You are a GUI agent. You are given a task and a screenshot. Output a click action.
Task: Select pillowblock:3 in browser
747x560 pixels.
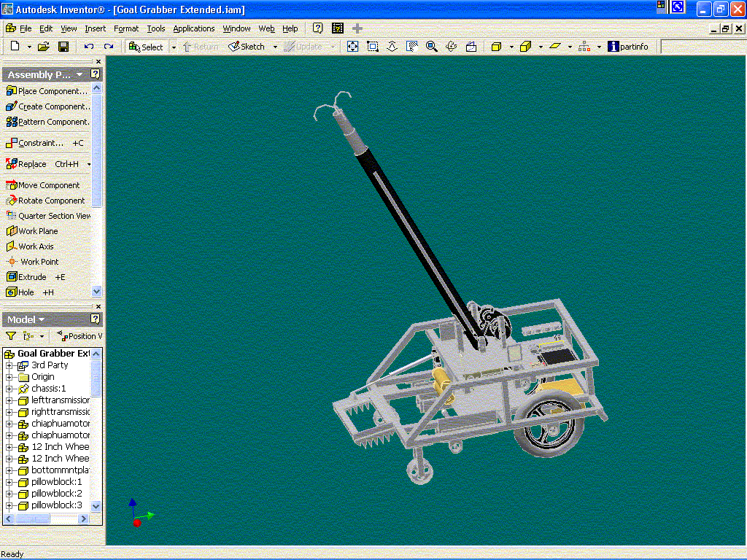pos(56,505)
